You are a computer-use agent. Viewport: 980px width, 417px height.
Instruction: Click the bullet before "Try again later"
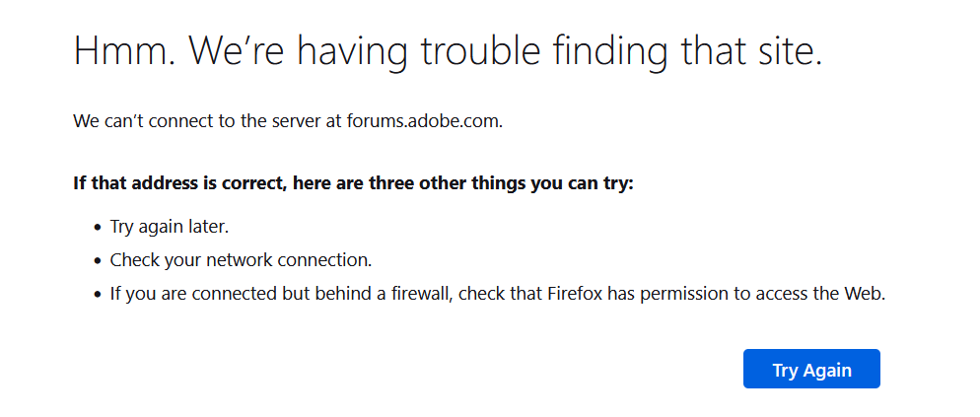[97, 228]
